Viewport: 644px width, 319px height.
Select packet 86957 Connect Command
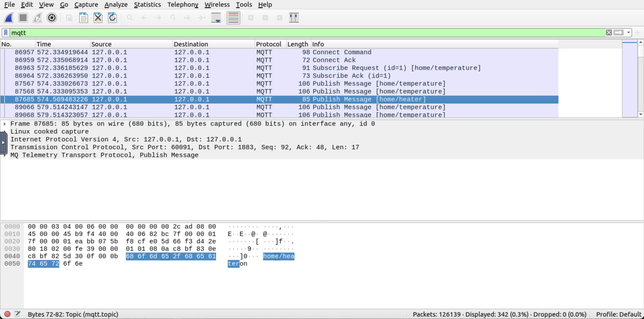click(279, 52)
